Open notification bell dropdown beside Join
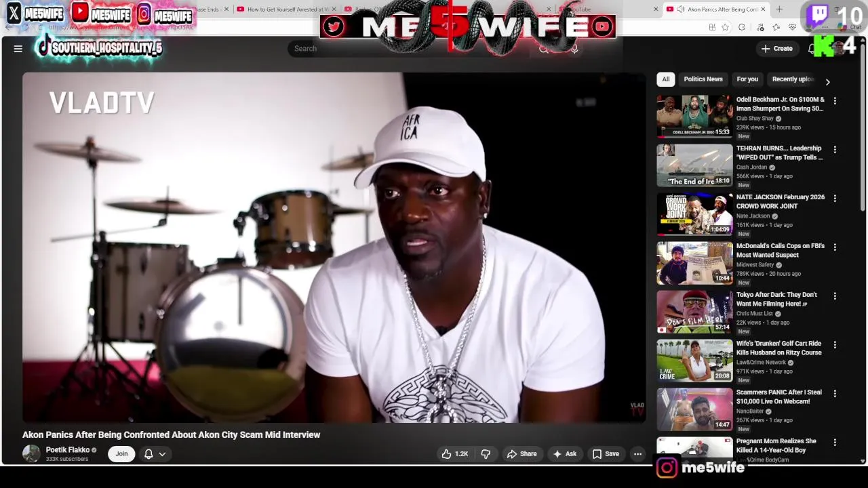 (x=155, y=454)
